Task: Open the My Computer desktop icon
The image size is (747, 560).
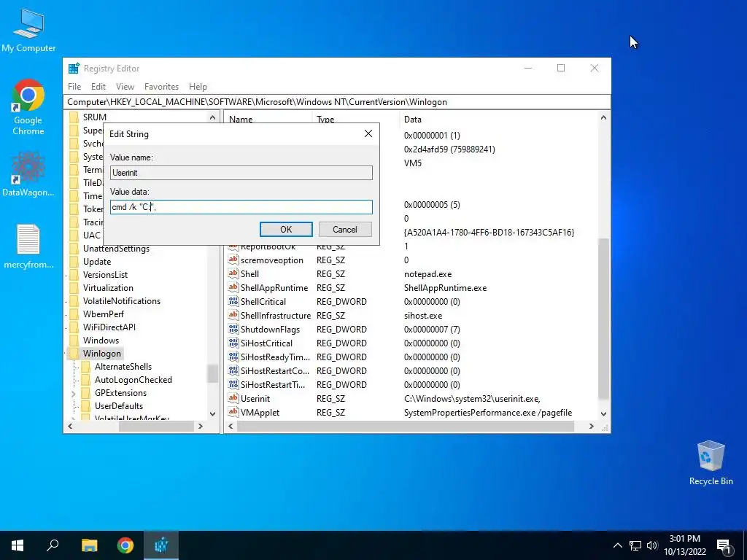Action: point(28,29)
